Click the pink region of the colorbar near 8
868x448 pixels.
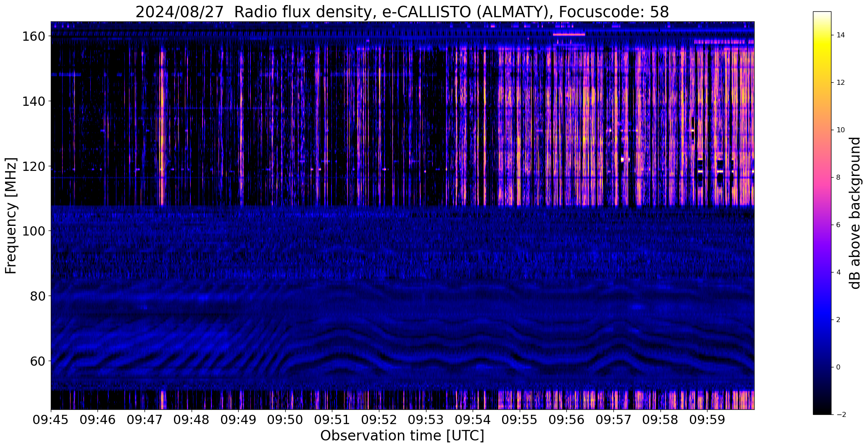tap(822, 178)
